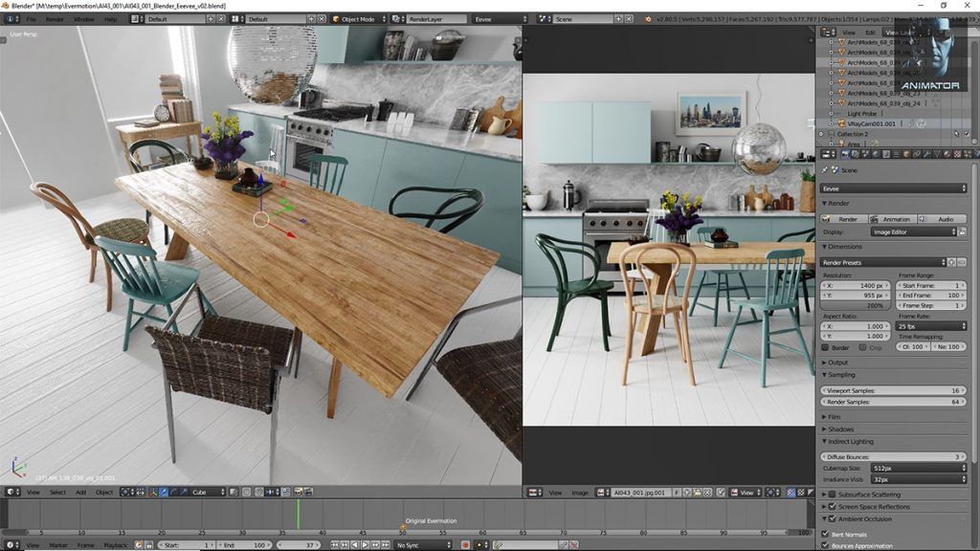Screen dimensions: 980x551
Task: Click the play animation button in timeline
Action: (366, 545)
